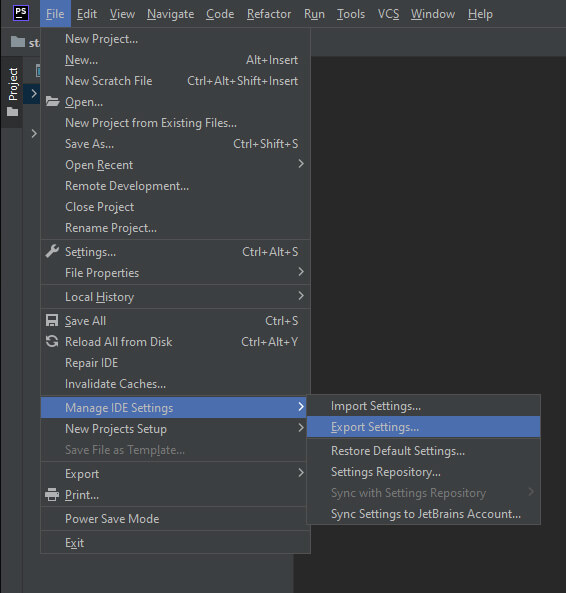
Task: Open the Code menu
Action: pyautogui.click(x=220, y=14)
